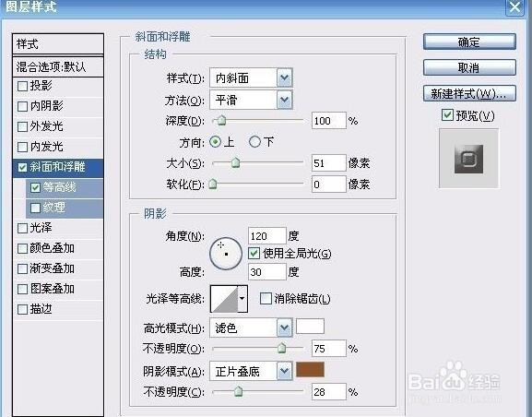The image size is (532, 417).
Task: Click the 新建样式(W)... button
Action: [x=469, y=93]
